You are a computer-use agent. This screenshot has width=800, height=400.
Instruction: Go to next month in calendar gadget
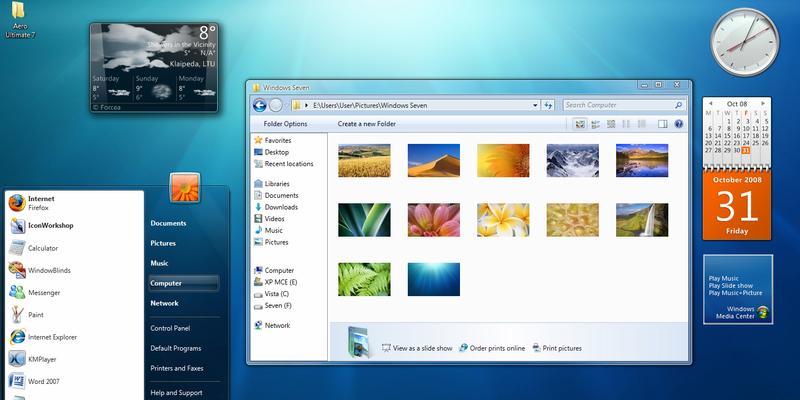click(763, 104)
